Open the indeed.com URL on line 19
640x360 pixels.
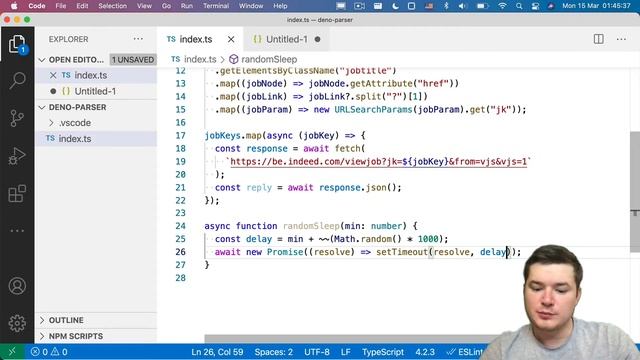[378, 162]
